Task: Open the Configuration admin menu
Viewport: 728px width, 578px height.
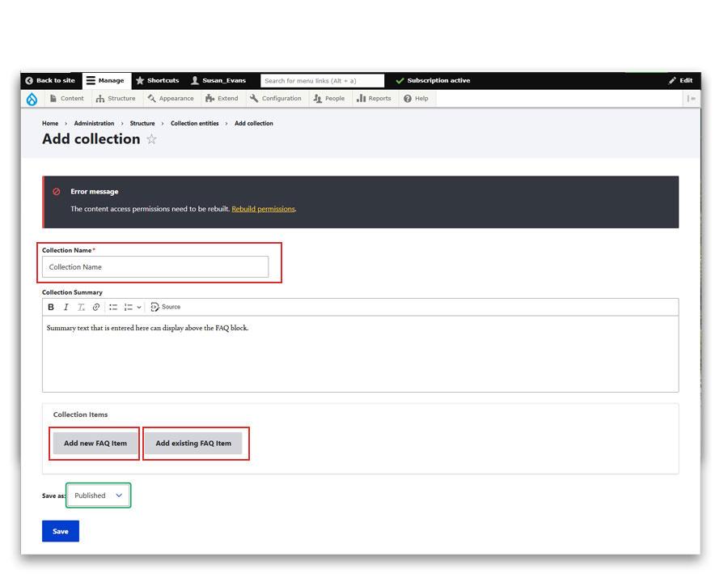Action: click(x=276, y=99)
